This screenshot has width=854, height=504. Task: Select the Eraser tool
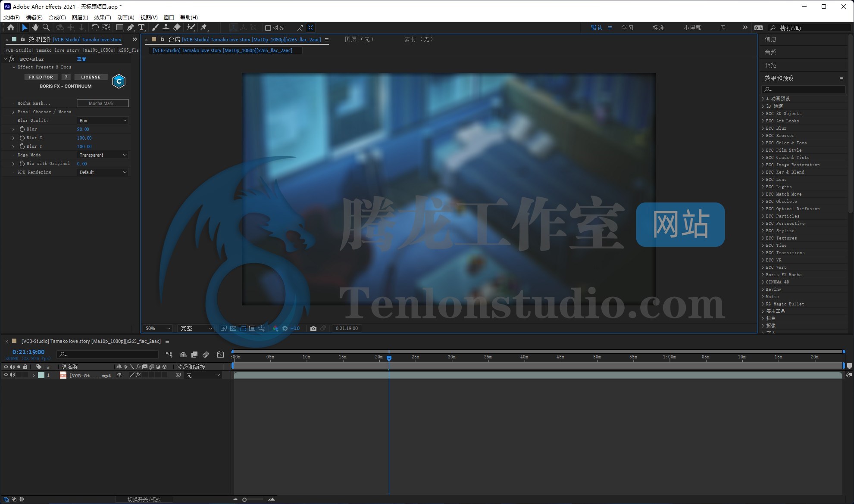(177, 28)
